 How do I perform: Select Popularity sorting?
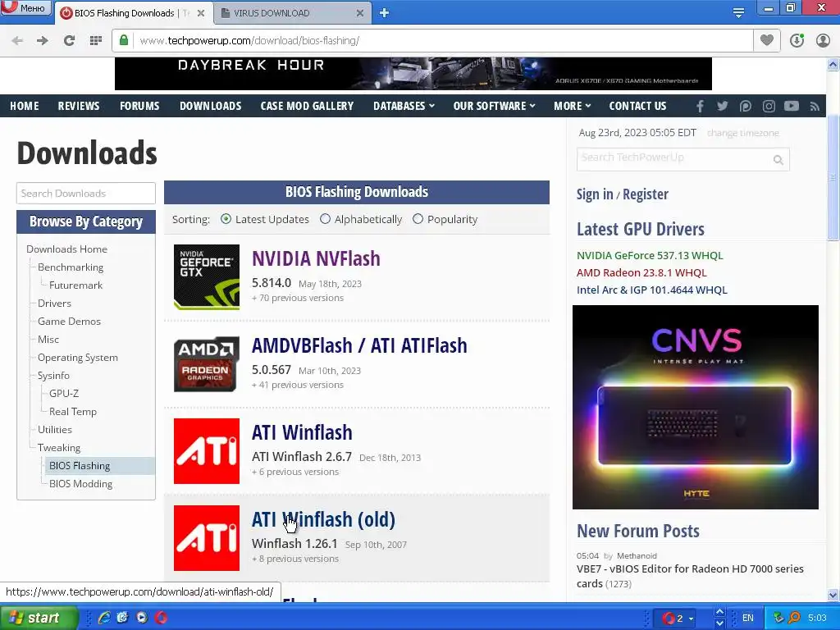point(418,219)
